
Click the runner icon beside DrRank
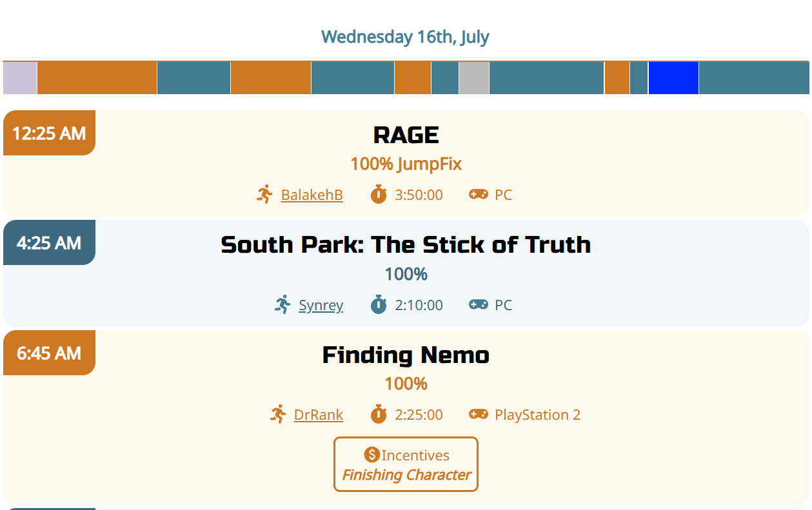[x=278, y=415]
